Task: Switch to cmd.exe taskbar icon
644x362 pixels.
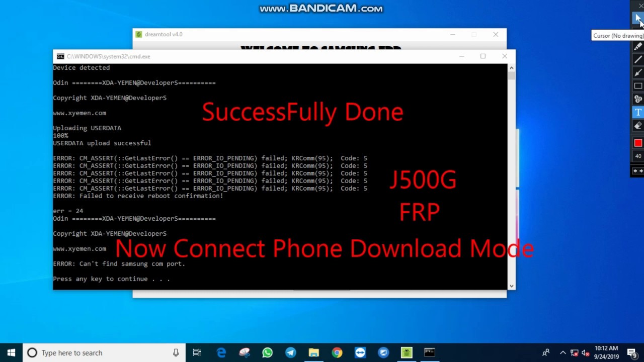Action: click(x=430, y=353)
